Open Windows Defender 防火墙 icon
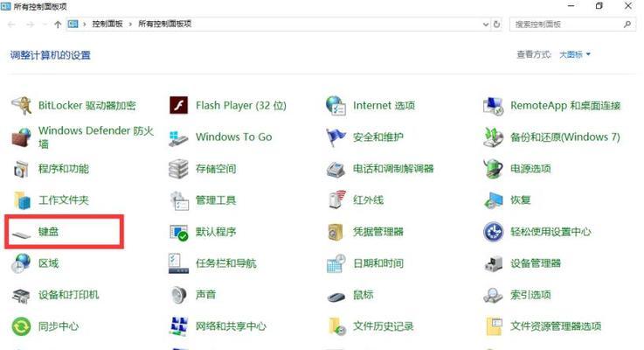The height and width of the screenshot is (350, 644). [21, 137]
